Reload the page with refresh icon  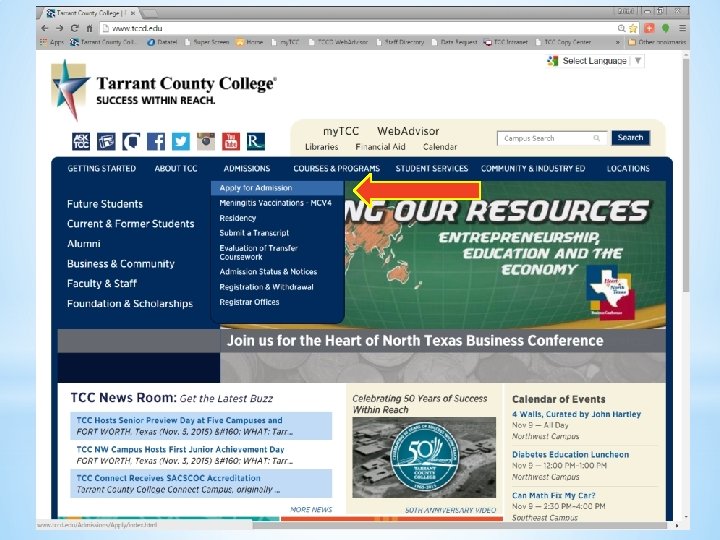click(x=74, y=28)
